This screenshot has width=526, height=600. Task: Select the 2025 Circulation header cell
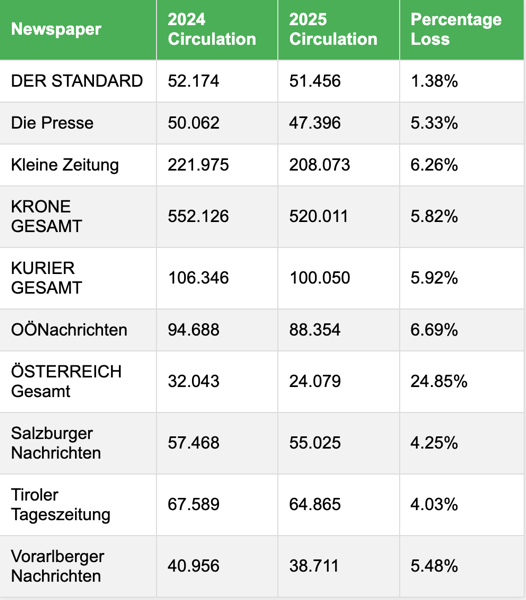(x=339, y=29)
